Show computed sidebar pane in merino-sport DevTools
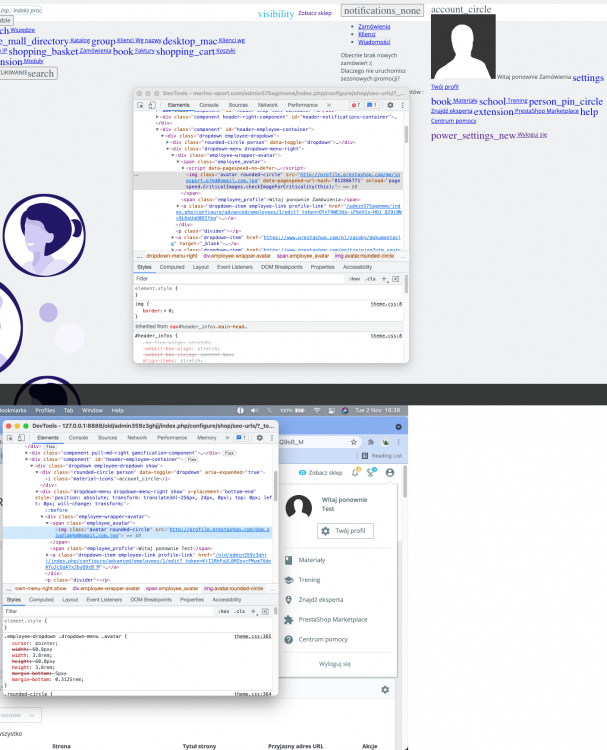The image size is (607, 750). 396,279
